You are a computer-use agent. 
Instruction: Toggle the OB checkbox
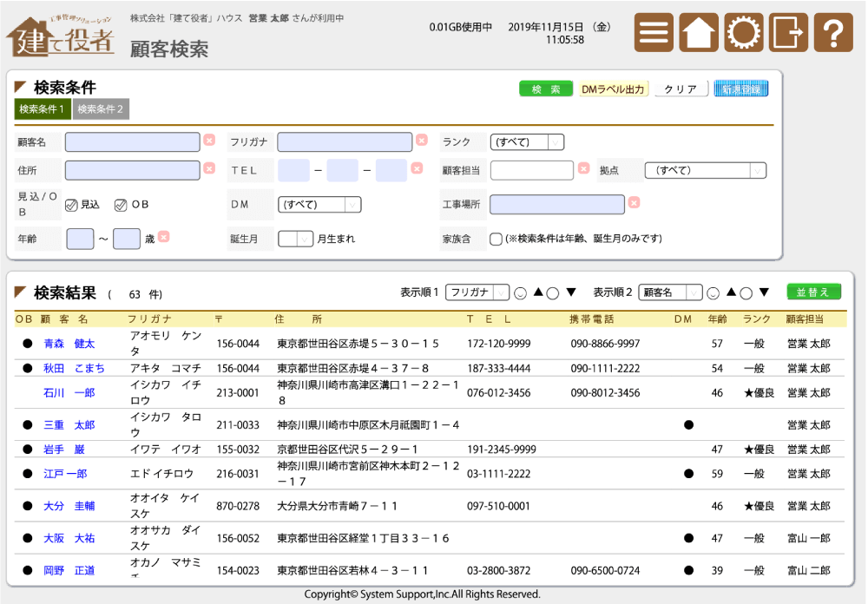point(121,206)
